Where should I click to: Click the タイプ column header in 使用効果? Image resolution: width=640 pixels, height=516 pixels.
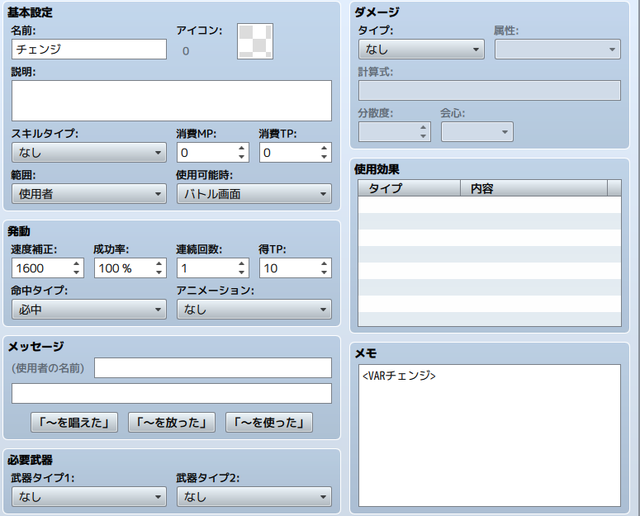tap(409, 188)
